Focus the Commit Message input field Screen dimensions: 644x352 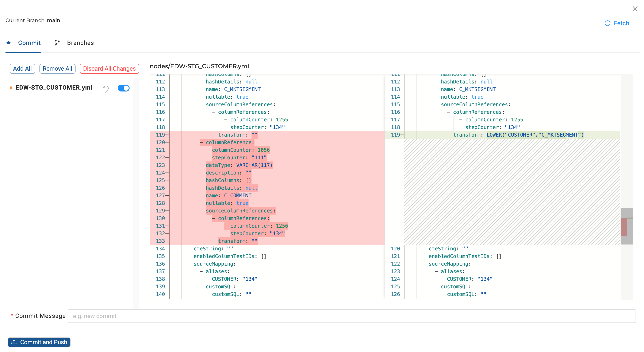point(352,316)
